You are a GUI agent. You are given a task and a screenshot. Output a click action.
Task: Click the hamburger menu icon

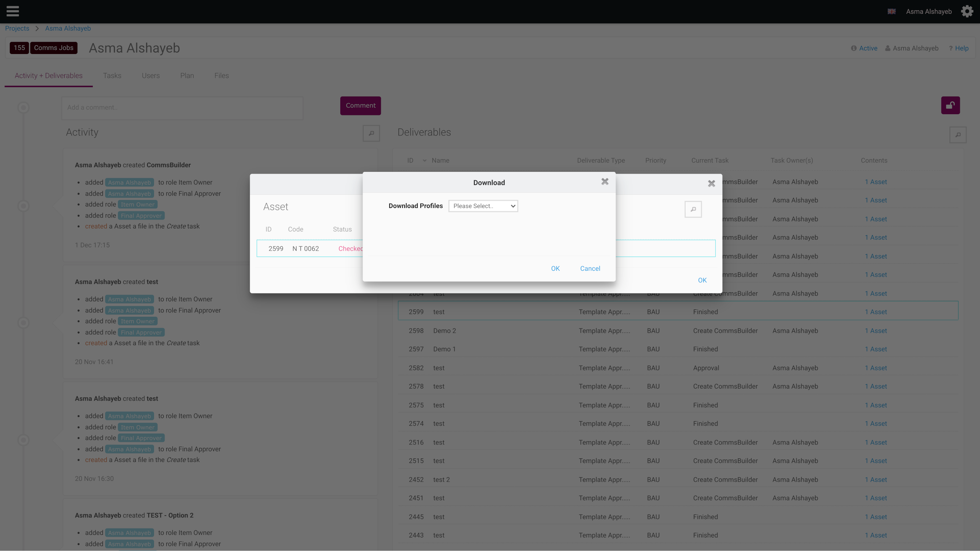pyautogui.click(x=13, y=11)
